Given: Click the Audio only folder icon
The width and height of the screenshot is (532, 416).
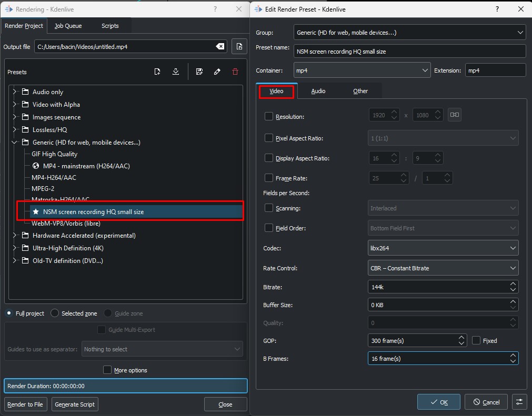Looking at the screenshot, I should [25, 92].
